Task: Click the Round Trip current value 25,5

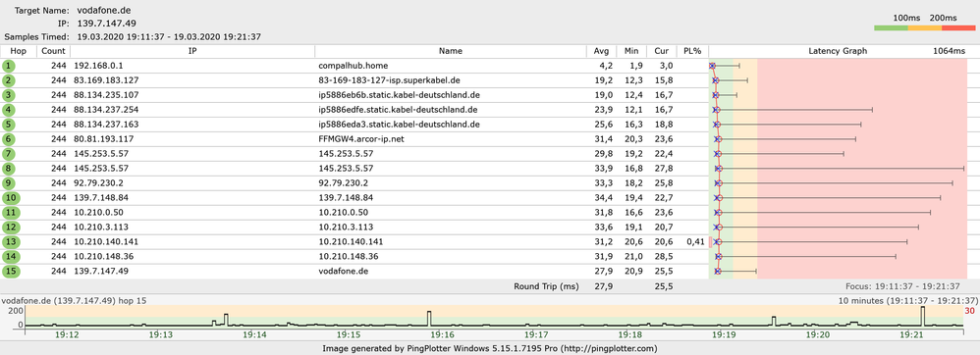Action: tap(665, 286)
